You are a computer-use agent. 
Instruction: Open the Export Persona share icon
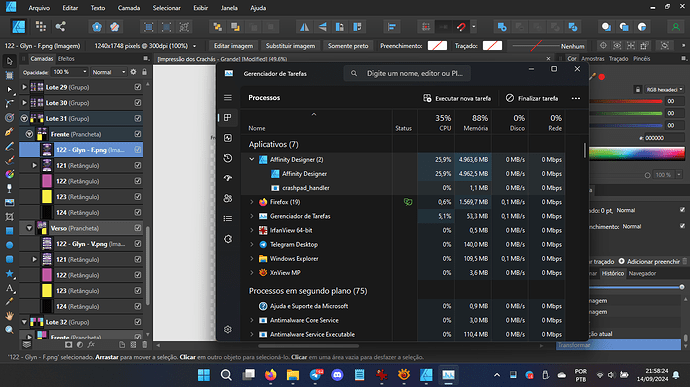[x=60, y=27]
